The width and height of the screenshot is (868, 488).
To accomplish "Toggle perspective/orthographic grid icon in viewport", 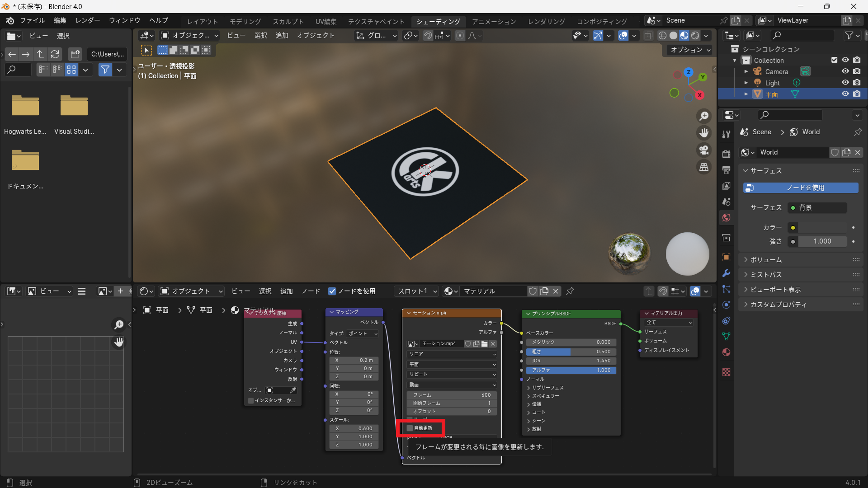I will click(x=704, y=167).
